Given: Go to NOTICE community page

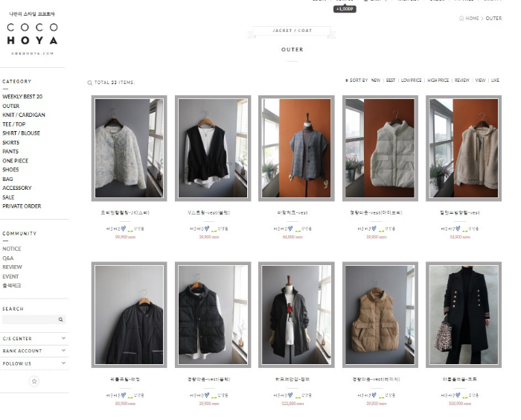Looking at the screenshot, I should [12, 249].
